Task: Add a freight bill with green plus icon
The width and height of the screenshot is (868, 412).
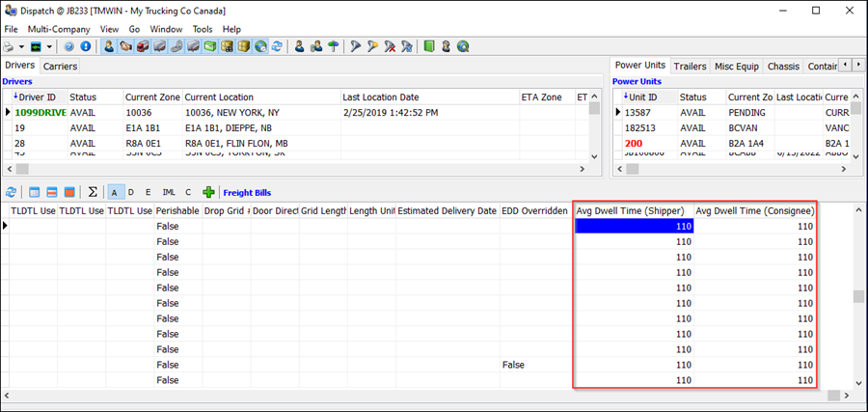Action: pos(208,192)
